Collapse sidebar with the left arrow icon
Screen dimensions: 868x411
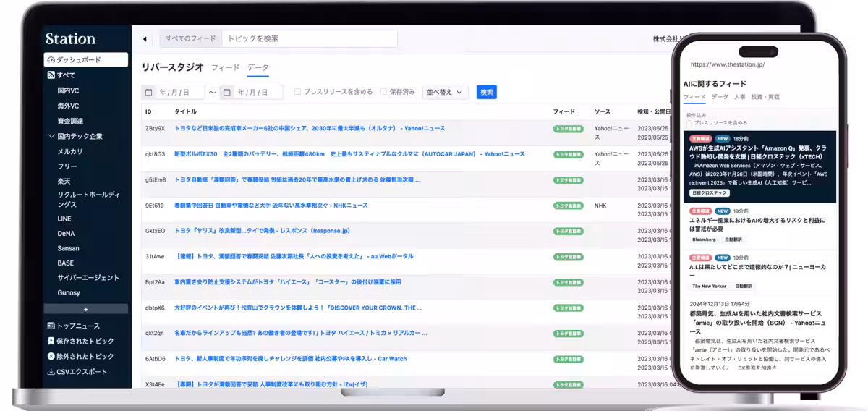coord(145,39)
